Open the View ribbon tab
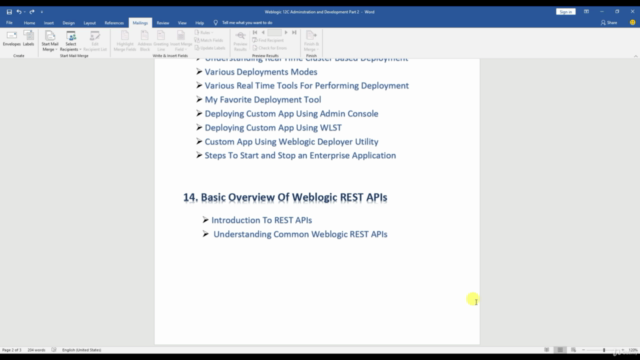640x360 pixels. point(182,23)
